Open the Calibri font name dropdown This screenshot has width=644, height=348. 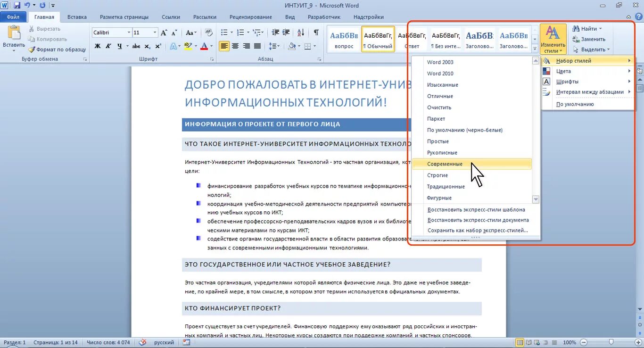tap(129, 33)
